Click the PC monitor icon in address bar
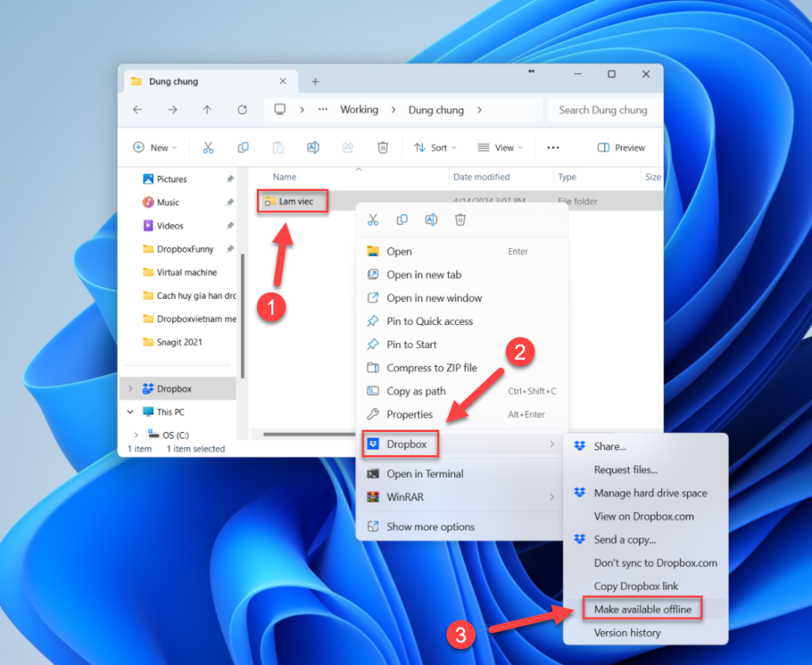 pos(280,109)
